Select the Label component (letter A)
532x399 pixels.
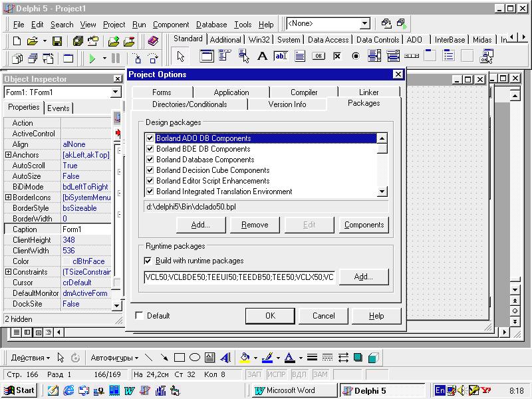click(262, 56)
